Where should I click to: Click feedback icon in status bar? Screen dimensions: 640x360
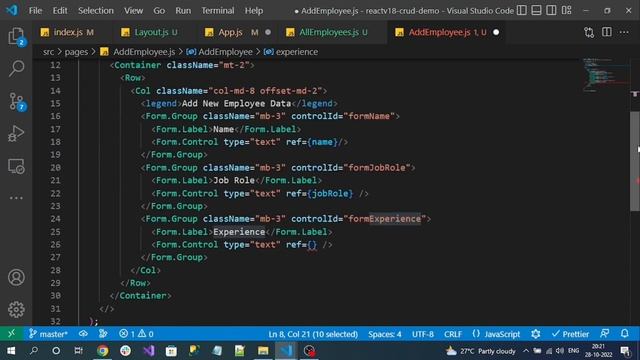pos(604,333)
